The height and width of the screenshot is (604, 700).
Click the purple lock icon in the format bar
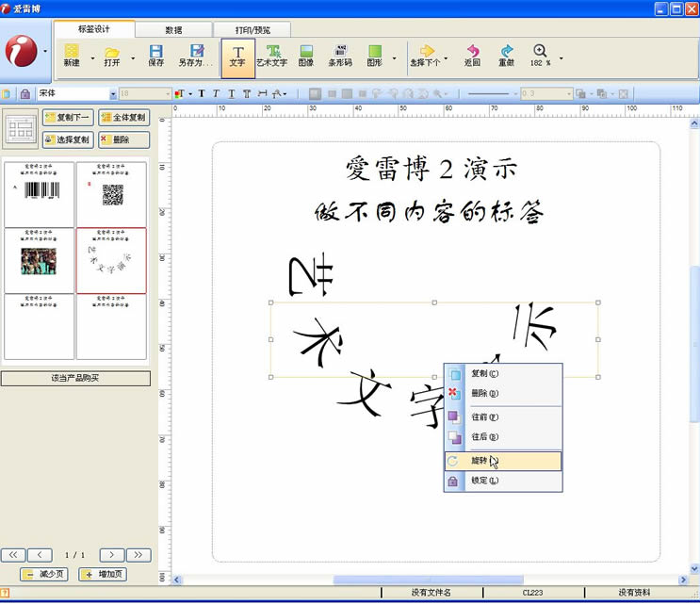pos(25,93)
